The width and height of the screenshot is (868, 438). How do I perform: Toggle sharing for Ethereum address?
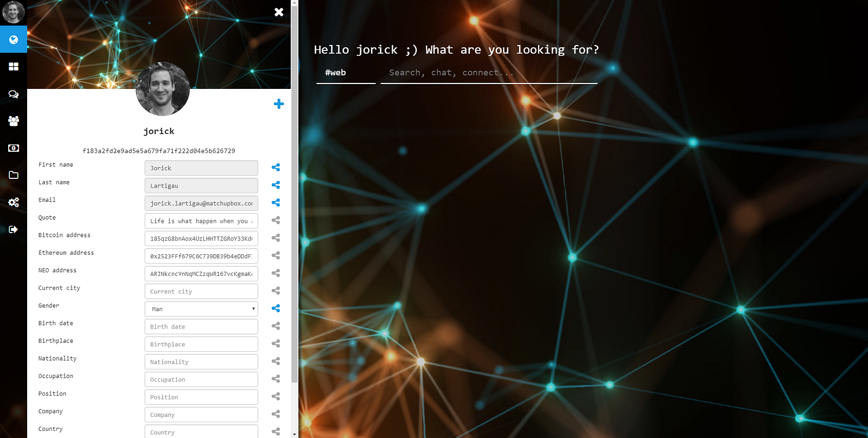276,255
